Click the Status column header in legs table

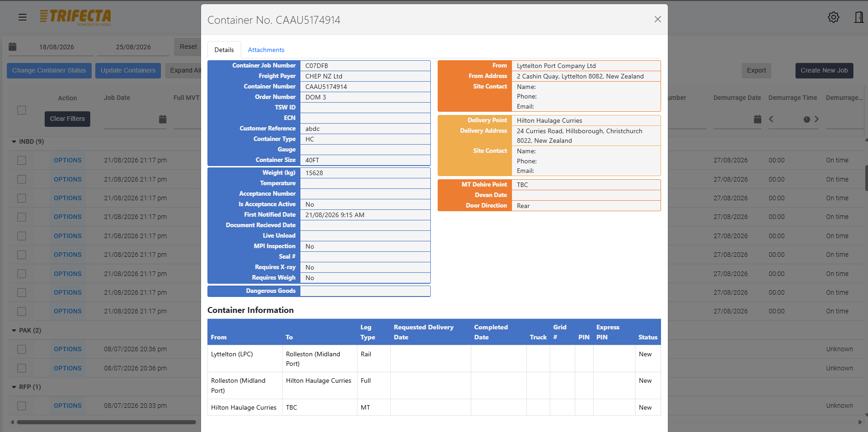coord(647,337)
